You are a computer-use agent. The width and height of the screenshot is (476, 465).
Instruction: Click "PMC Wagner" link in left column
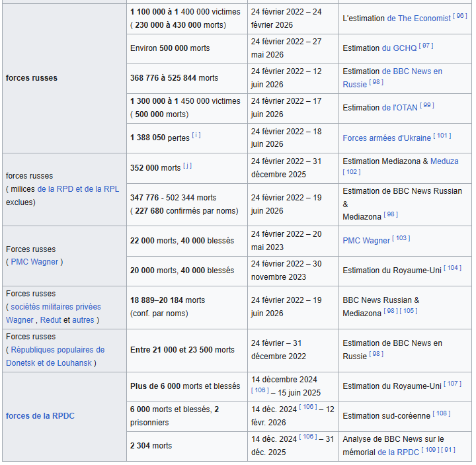click(34, 262)
